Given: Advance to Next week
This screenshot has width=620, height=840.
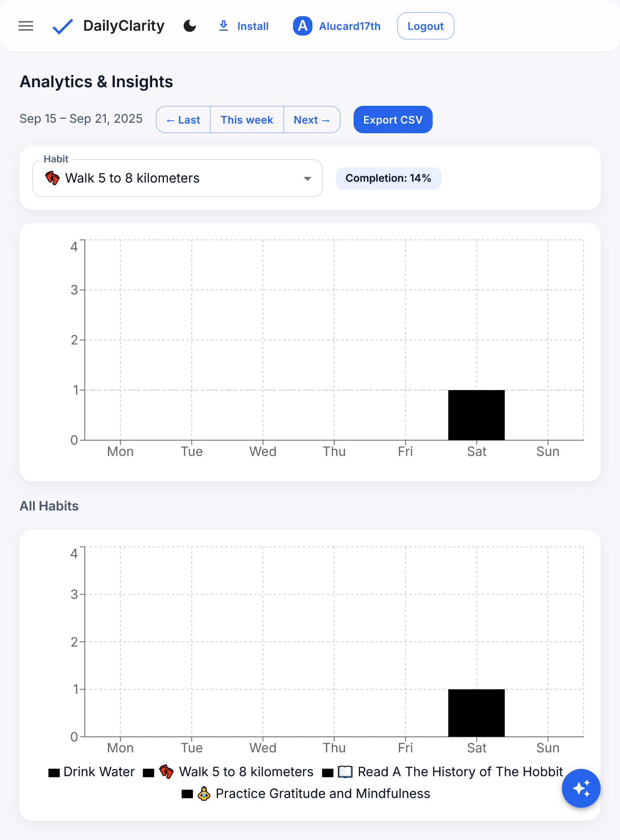Looking at the screenshot, I should (312, 120).
